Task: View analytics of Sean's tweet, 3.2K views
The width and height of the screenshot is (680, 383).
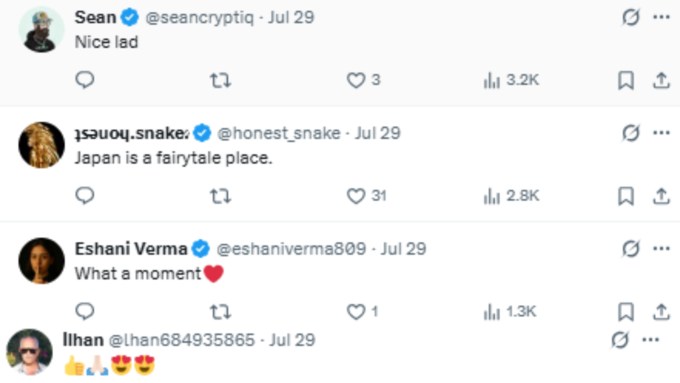Action: (511, 80)
